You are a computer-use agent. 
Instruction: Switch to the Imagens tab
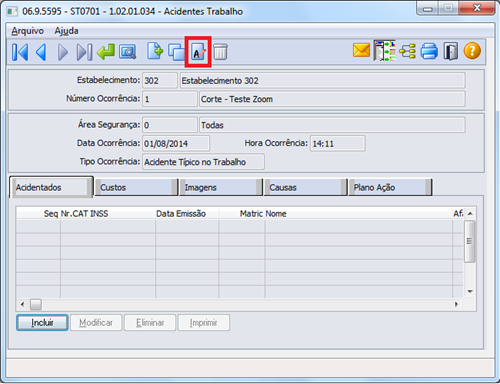pyautogui.click(x=221, y=187)
